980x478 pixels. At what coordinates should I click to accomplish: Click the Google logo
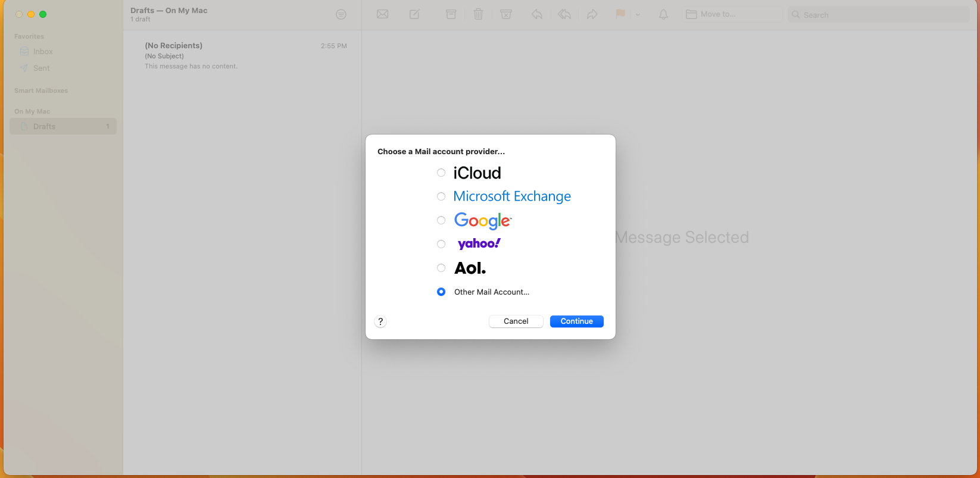pyautogui.click(x=483, y=221)
